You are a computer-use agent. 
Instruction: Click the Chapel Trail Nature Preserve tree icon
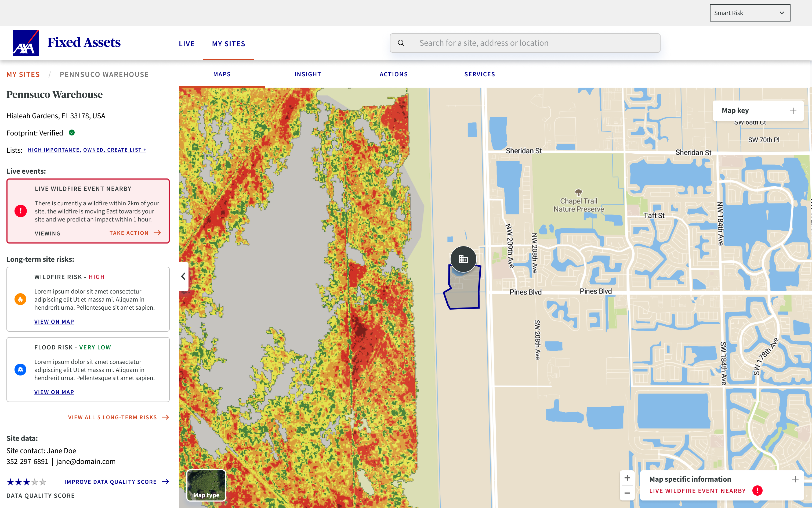[578, 192]
